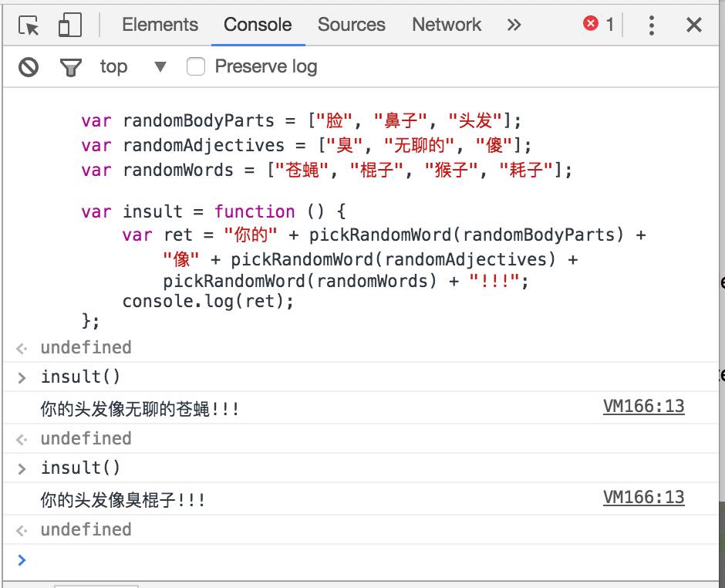Click the error count badge showing 1
The width and height of the screenshot is (725, 588).
(598, 23)
